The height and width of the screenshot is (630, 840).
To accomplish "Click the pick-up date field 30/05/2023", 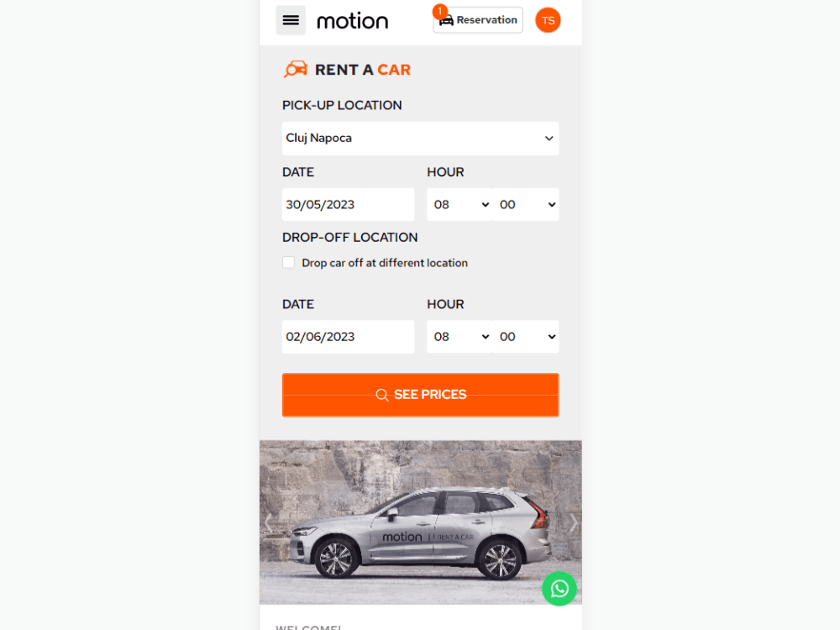I will coord(349,205).
